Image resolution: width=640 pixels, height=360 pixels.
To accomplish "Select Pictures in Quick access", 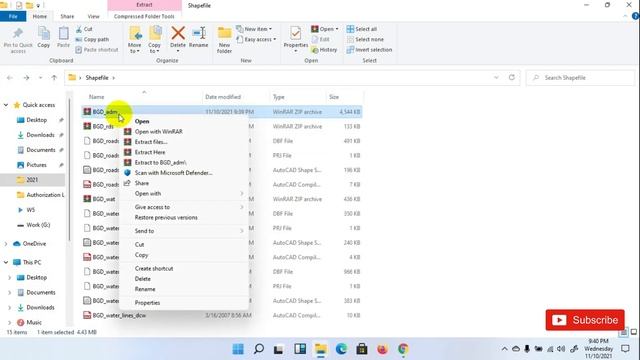I will (x=36, y=165).
